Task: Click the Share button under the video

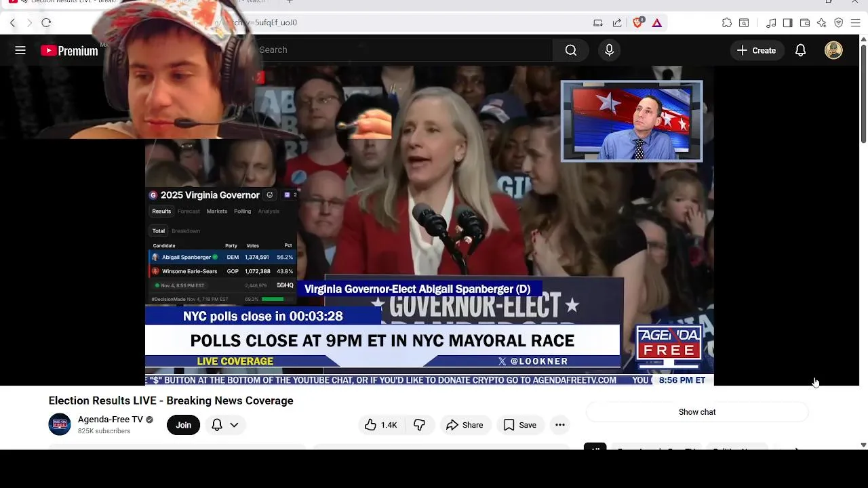Action: pos(465,425)
